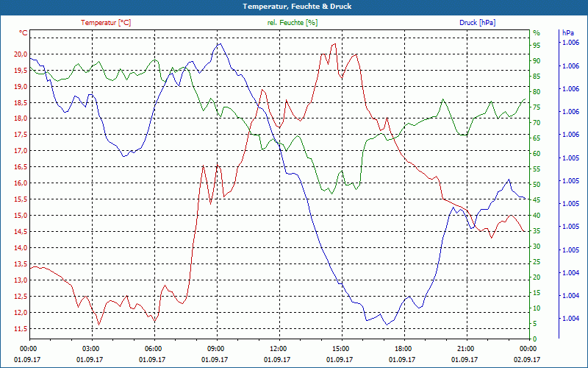The width and height of the screenshot is (588, 368).
Task: Click the '50' humidity axis value
Action: (537, 185)
